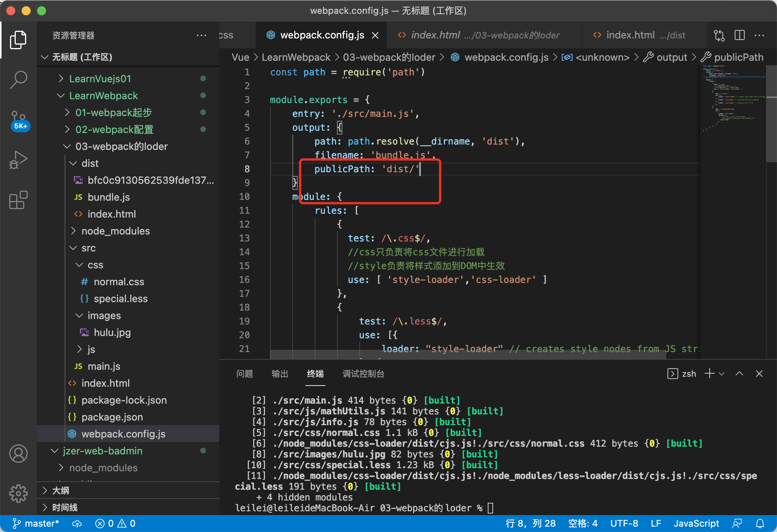
Task: Switch to the 输出 panel tab
Action: 280,374
